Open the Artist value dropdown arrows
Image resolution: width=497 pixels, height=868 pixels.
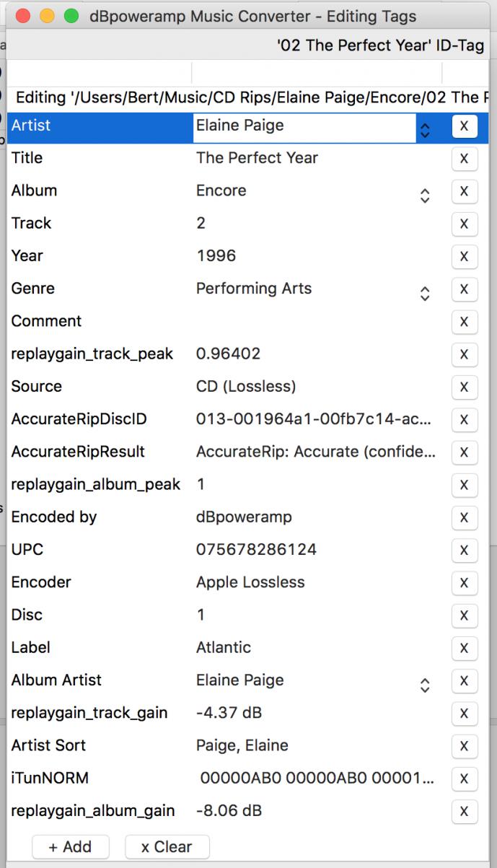pyautogui.click(x=425, y=129)
